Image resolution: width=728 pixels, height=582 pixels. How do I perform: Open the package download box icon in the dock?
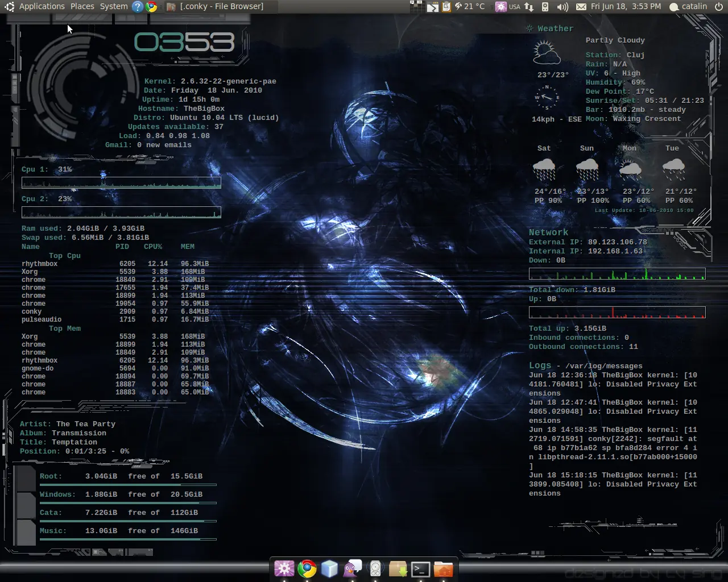(398, 568)
